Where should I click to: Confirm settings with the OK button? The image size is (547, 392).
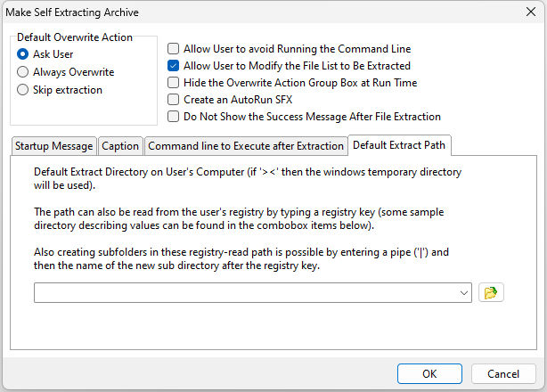429,374
